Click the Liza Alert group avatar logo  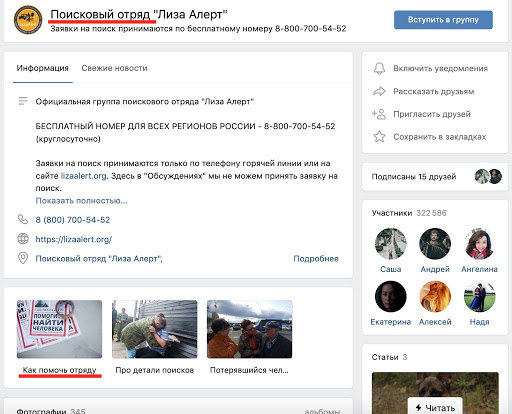coord(28,20)
